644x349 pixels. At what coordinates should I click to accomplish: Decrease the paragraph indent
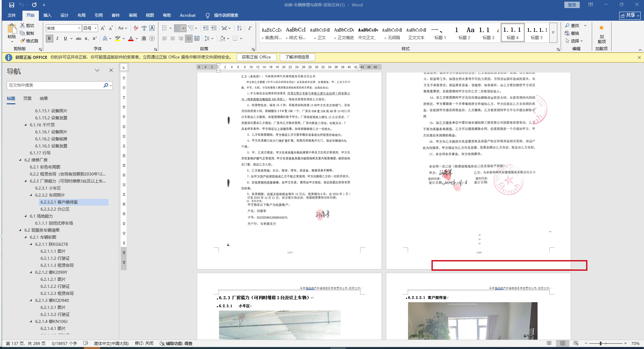[206, 28]
